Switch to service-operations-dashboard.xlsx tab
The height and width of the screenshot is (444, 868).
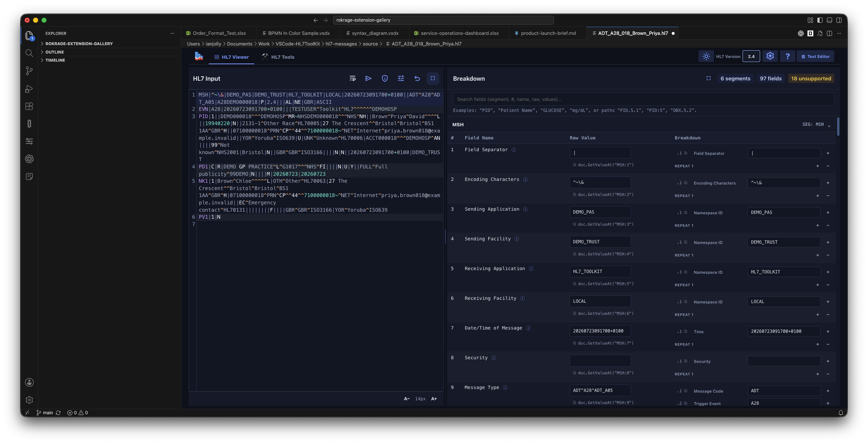459,33
